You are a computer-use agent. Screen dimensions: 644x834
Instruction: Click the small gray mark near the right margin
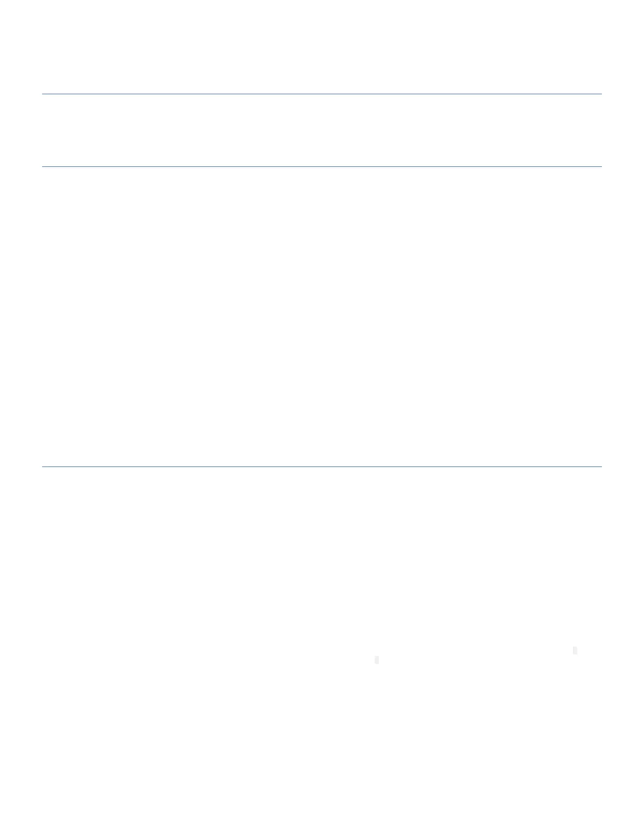(575, 650)
